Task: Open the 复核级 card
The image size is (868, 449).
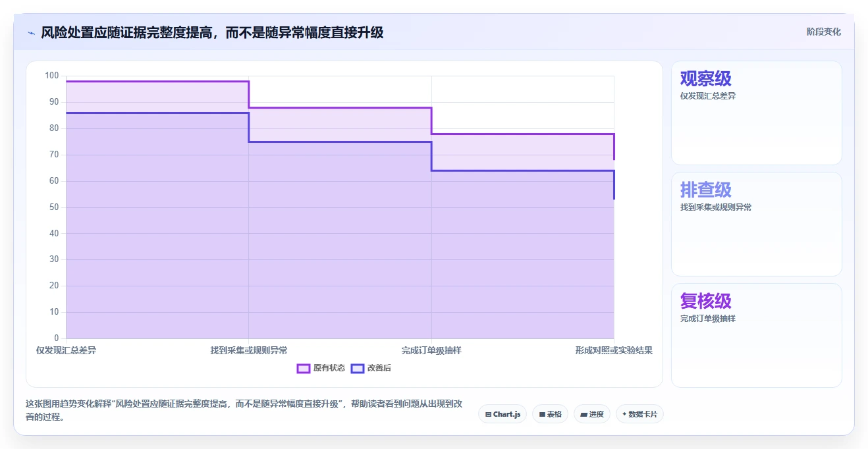Action: pyautogui.click(x=756, y=335)
